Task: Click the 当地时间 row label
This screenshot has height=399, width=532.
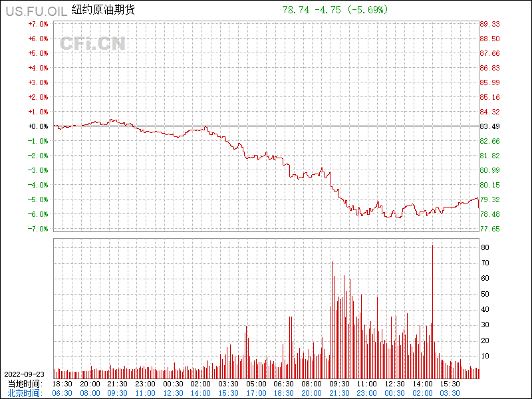Action: click(x=24, y=384)
